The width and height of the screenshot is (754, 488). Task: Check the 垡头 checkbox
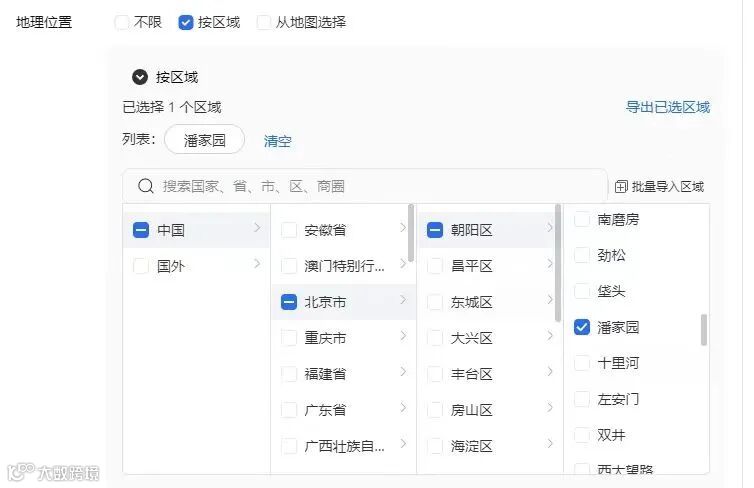582,291
